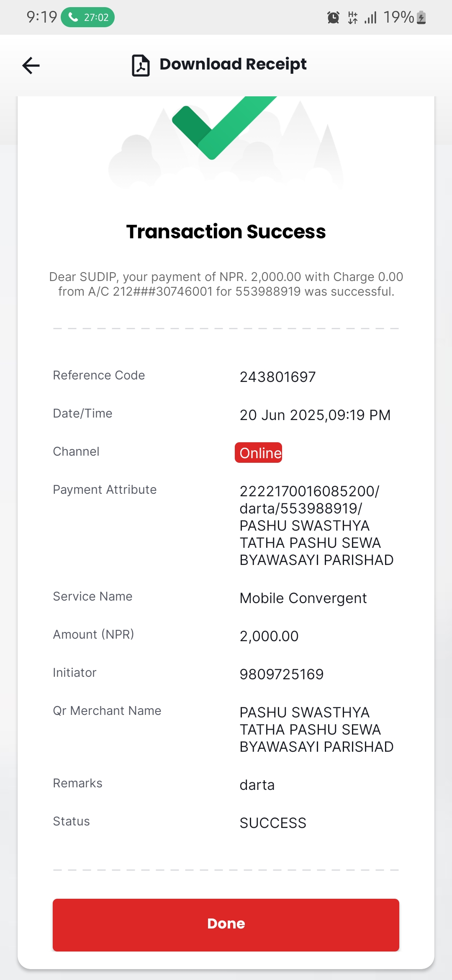The image size is (452, 980).
Task: Tap the alarm clock status icon
Action: coord(333,18)
